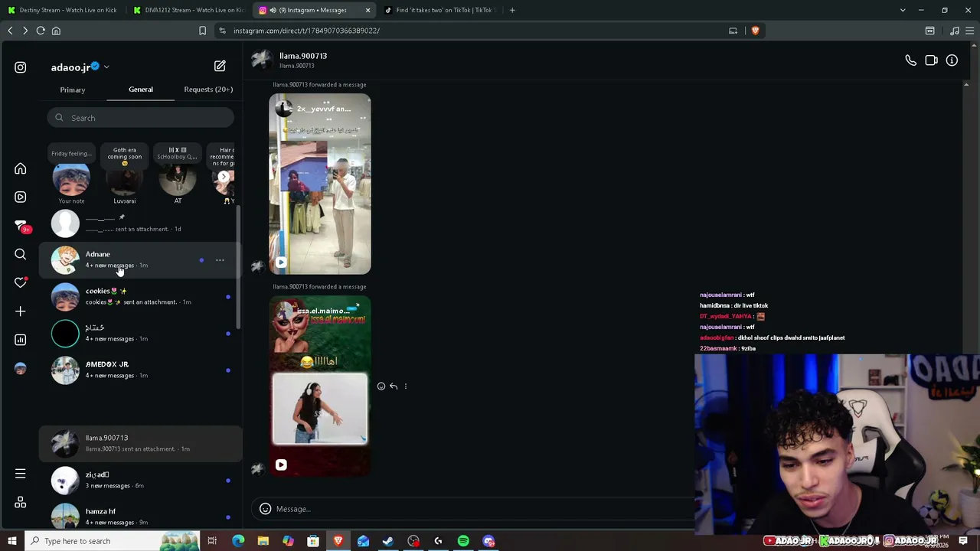This screenshot has width=980, height=551.
Task: Click the Create plus icon
Action: (21, 311)
